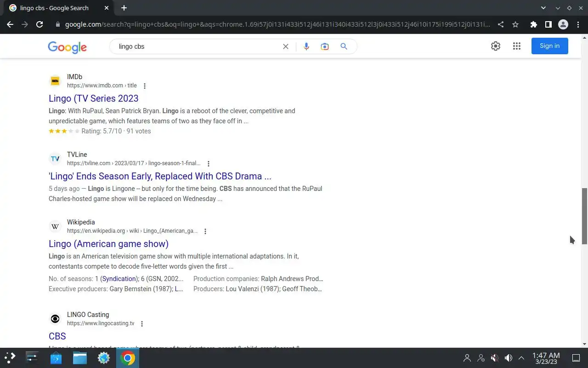This screenshot has width=588, height=368.
Task: Open the file manager in taskbar
Action: tap(80, 358)
